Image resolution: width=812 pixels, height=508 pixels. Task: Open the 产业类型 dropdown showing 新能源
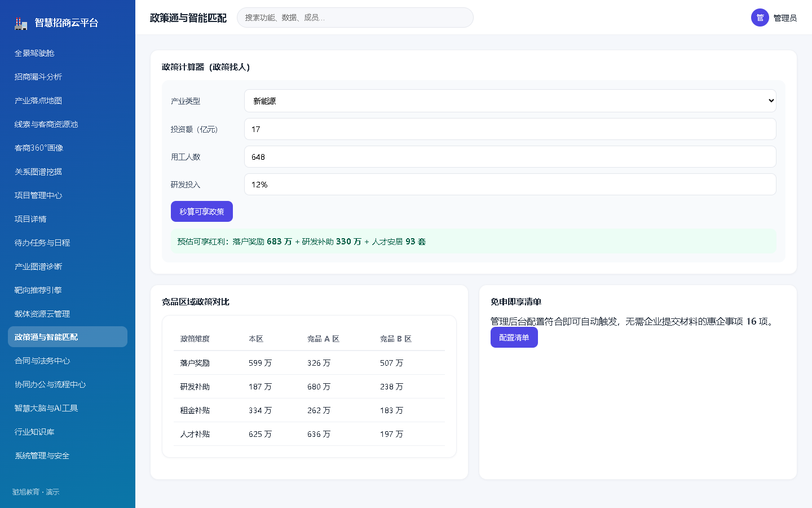pos(510,101)
